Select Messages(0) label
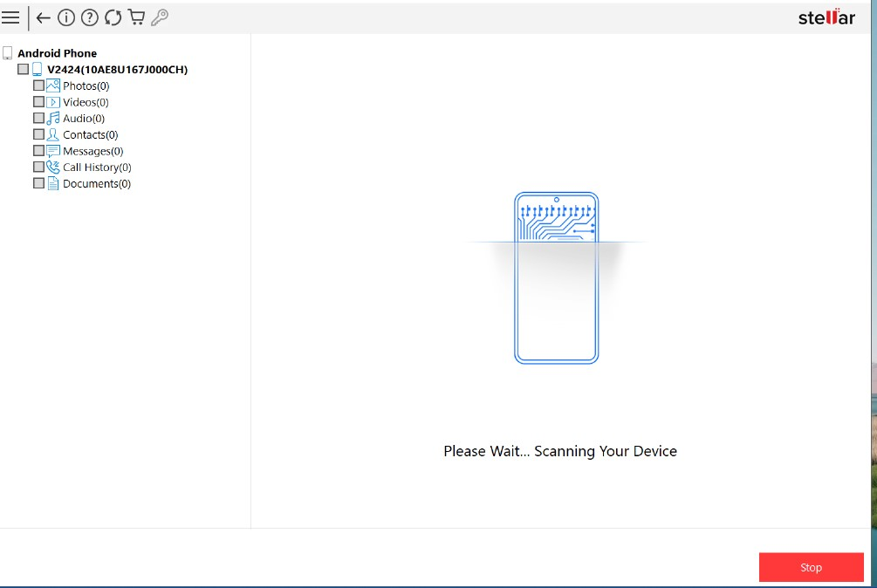 tap(92, 152)
